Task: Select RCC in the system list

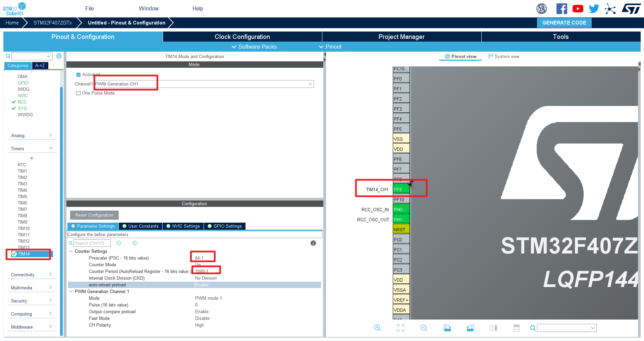Action: pyautogui.click(x=22, y=102)
